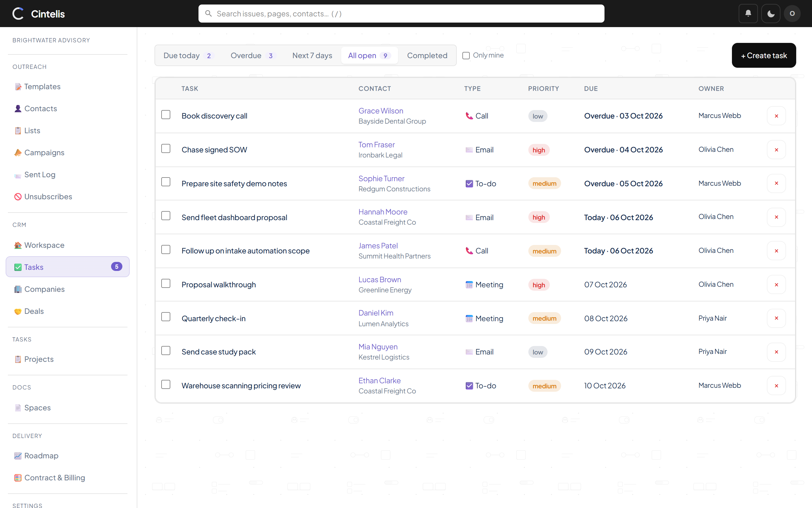Open the notifications bell icon
The height and width of the screenshot is (508, 812).
(748, 14)
